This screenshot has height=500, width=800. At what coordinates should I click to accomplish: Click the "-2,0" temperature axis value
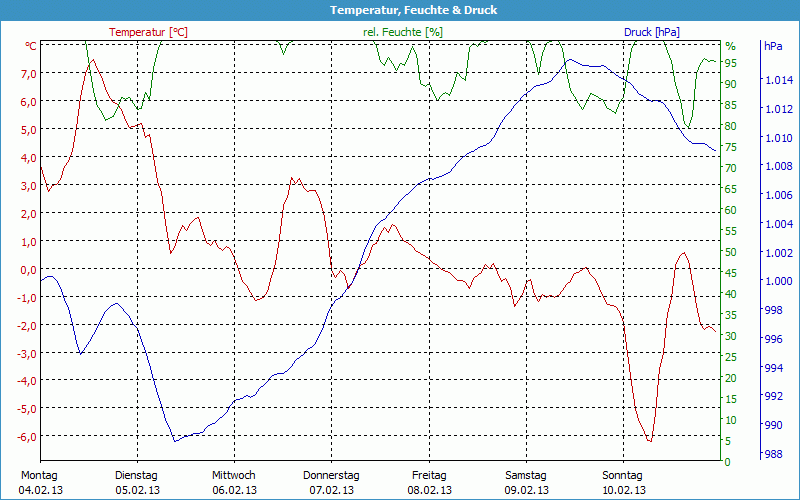27,325
